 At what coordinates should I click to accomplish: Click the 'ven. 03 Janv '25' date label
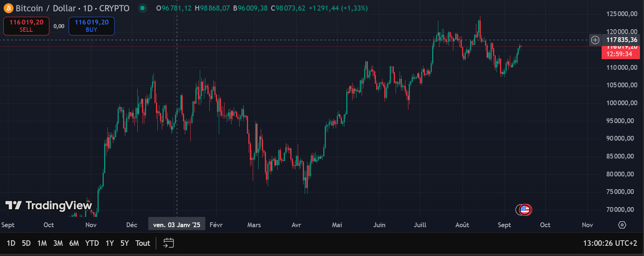pyautogui.click(x=176, y=225)
